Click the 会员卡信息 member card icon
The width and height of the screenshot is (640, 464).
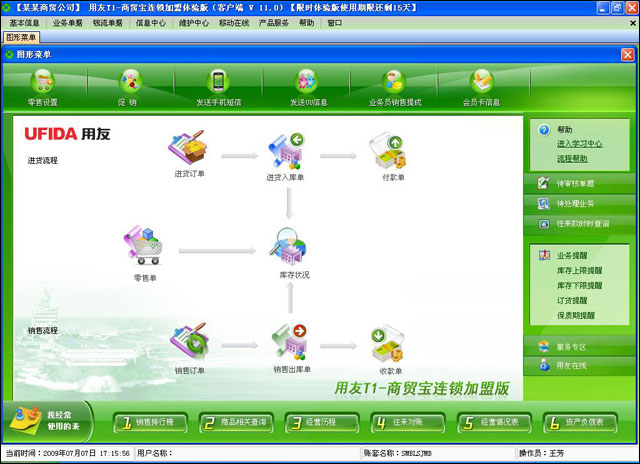coord(482,81)
